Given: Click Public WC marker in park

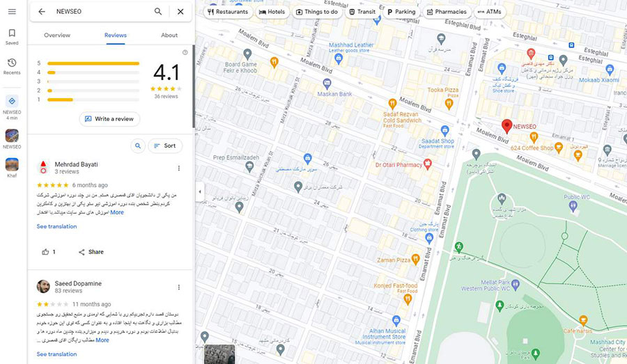Looking at the screenshot, I should [573, 206].
